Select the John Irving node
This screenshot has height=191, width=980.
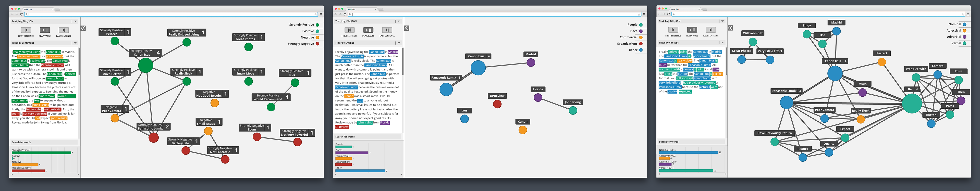click(x=573, y=111)
